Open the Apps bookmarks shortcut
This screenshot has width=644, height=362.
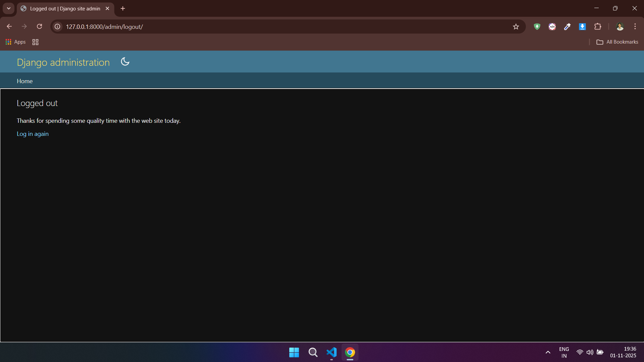point(15,42)
